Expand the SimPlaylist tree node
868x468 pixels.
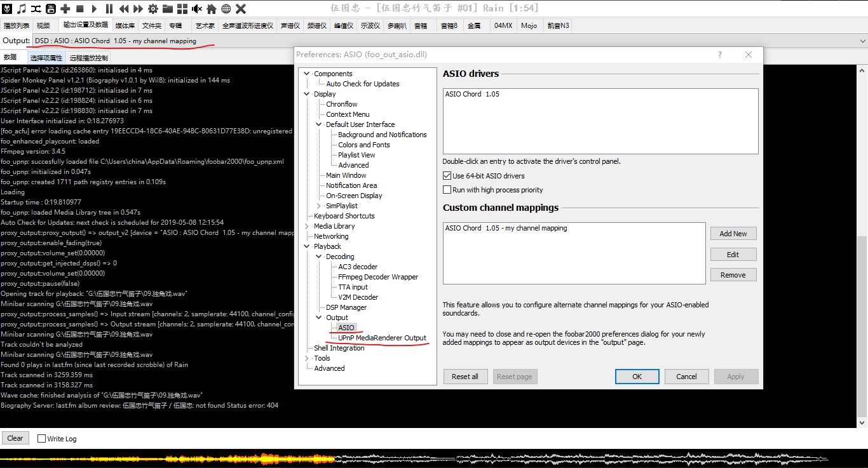click(x=319, y=206)
